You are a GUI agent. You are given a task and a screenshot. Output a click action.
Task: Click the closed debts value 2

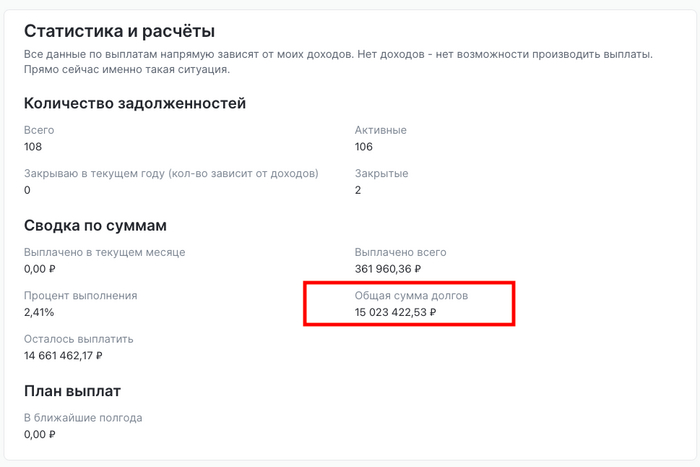coord(358,190)
